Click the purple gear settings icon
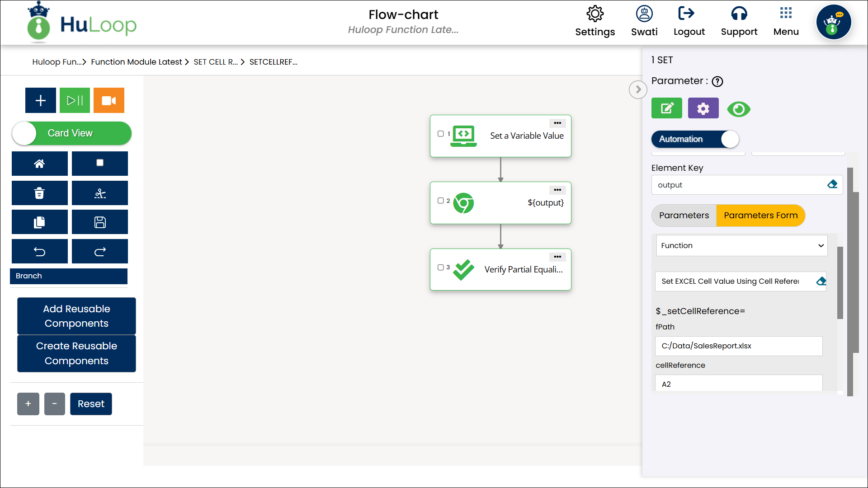The image size is (868, 488). click(x=703, y=108)
